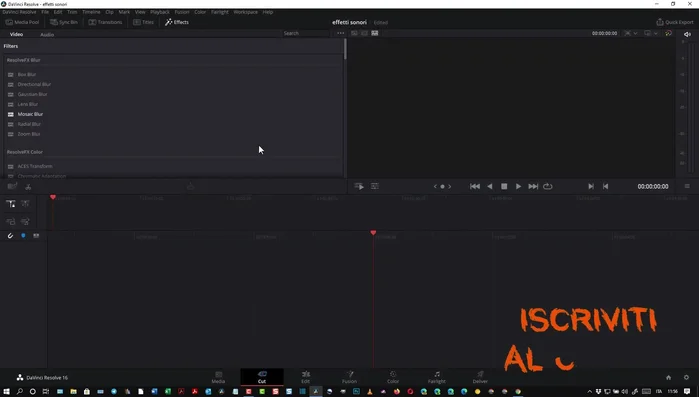Screen dimensions: 699x397
Task: Toggle the free playhead timeline icon
Action: tap(25, 204)
